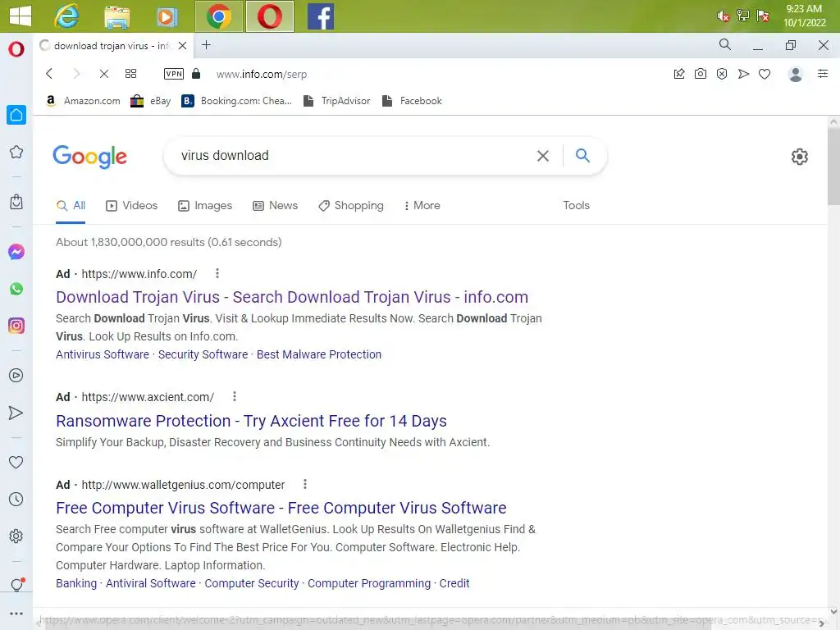Click the search tabs magnifier icon
The width and height of the screenshot is (840, 630).
(725, 45)
